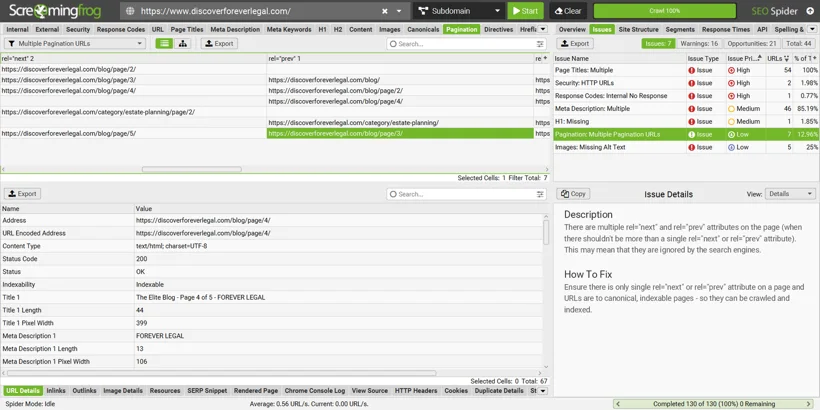The image size is (820, 410).
Task: Open the Response Codes tab
Action: 121,29
